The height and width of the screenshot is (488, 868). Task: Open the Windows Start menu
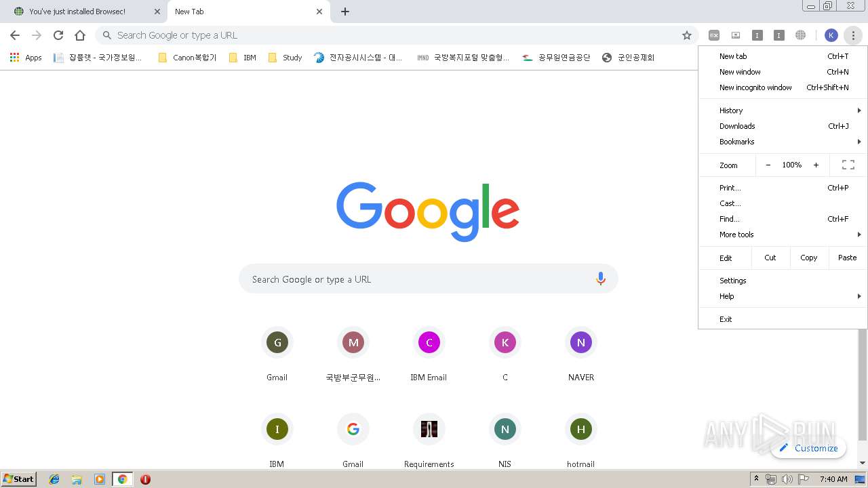click(18, 479)
